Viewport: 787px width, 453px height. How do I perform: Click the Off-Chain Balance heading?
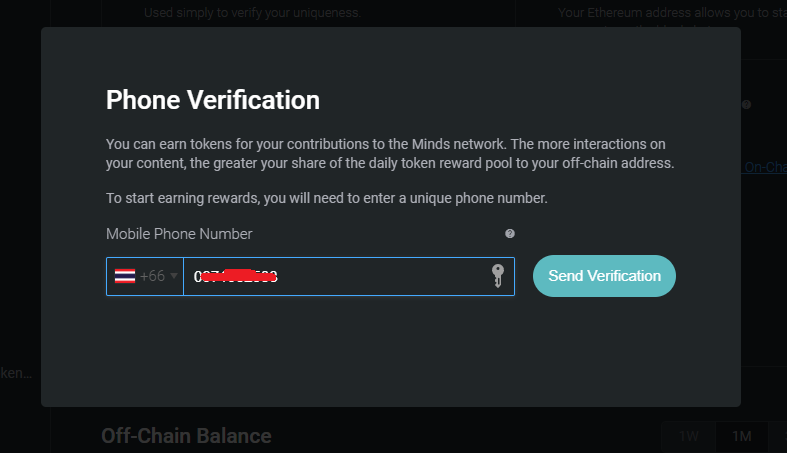click(186, 436)
